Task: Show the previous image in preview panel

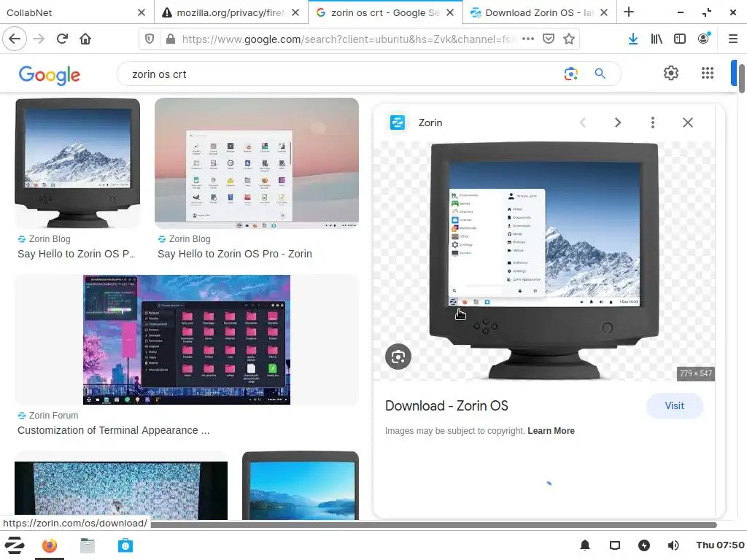Action: [x=583, y=122]
